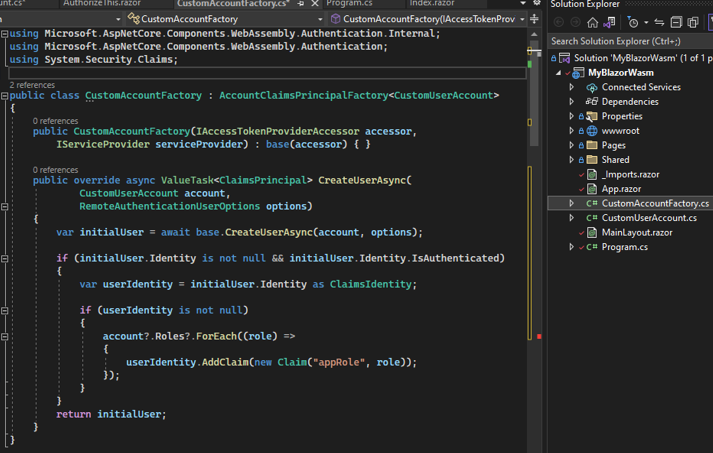
Task: Collapse the CreateUserAsync method outline
Action: (5, 206)
